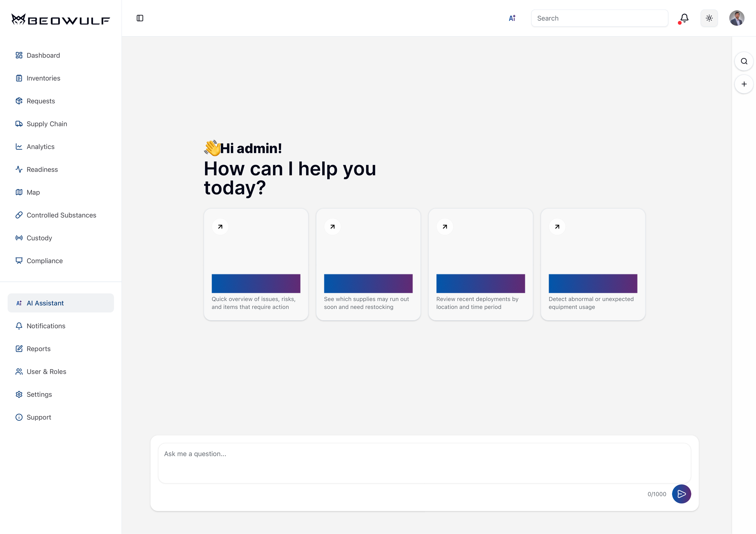Screen dimensions: 756x534
Task: Open the Settings menu item
Action: (x=39, y=394)
